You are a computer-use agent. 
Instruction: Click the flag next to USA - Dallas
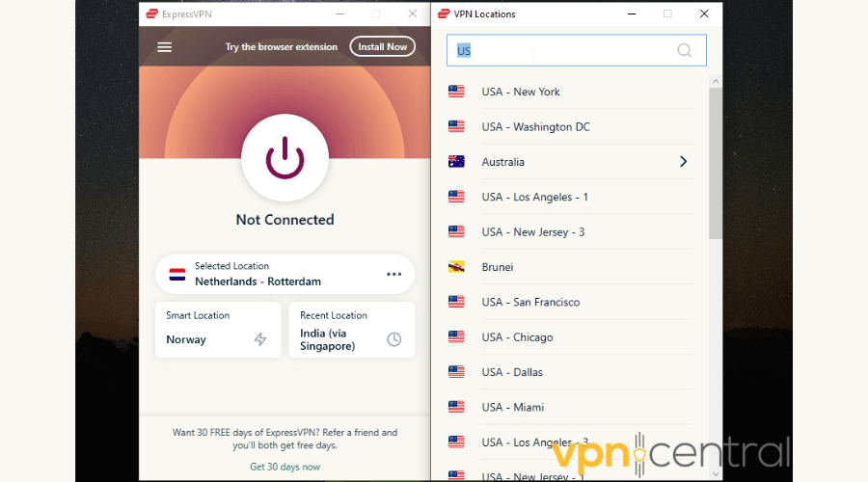pos(456,372)
